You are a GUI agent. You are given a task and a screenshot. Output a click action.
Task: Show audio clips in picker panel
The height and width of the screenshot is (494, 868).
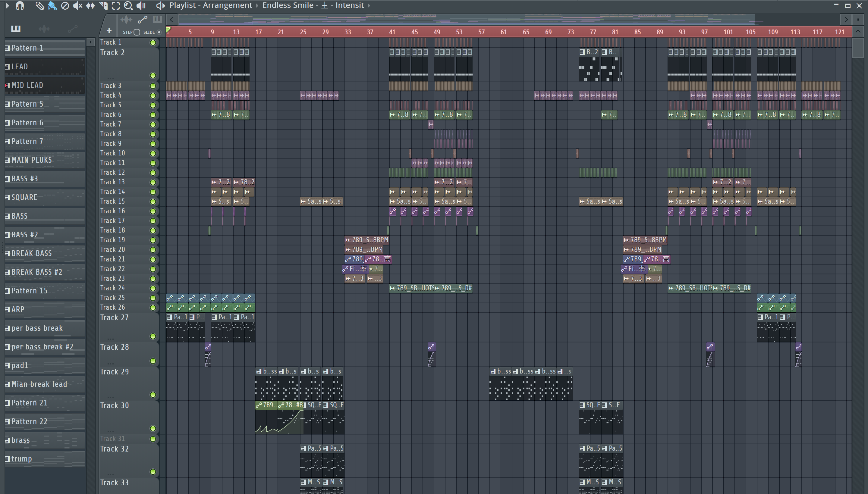tap(44, 29)
